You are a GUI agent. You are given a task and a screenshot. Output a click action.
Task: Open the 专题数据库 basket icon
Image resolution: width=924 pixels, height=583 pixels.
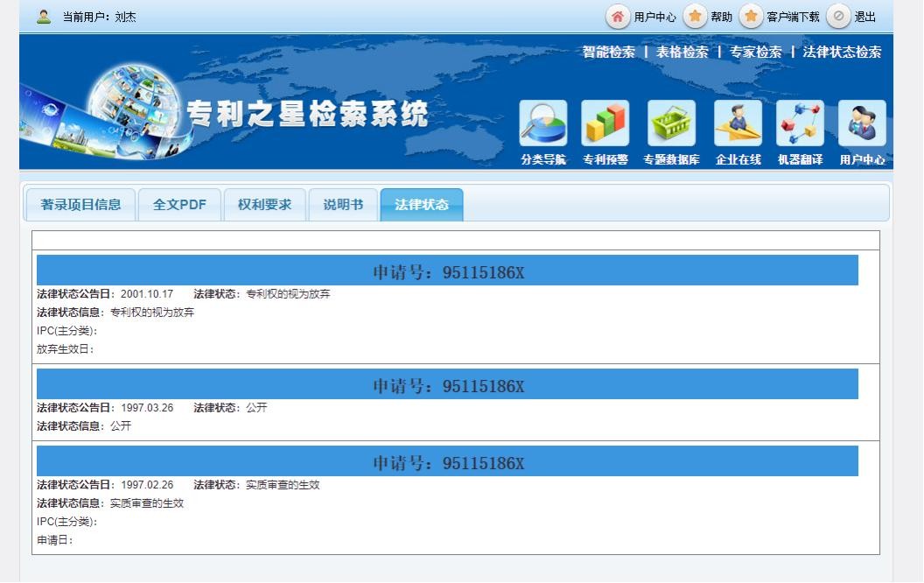point(671,123)
